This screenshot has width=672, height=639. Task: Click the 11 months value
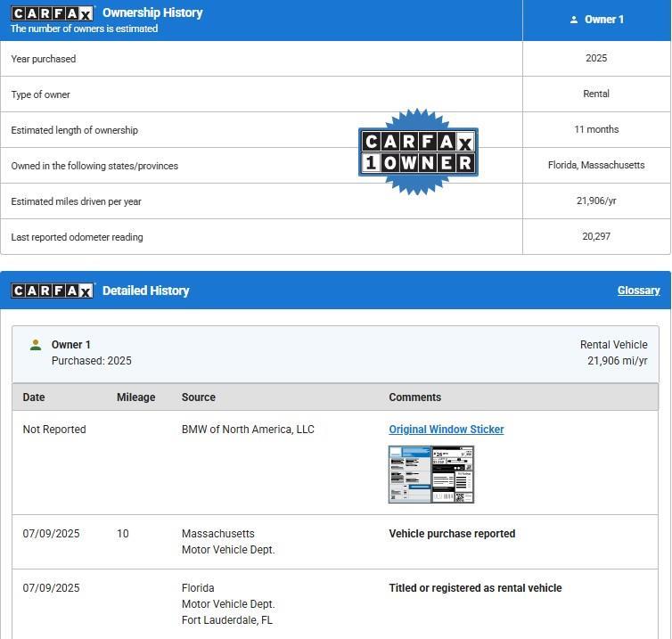596,129
